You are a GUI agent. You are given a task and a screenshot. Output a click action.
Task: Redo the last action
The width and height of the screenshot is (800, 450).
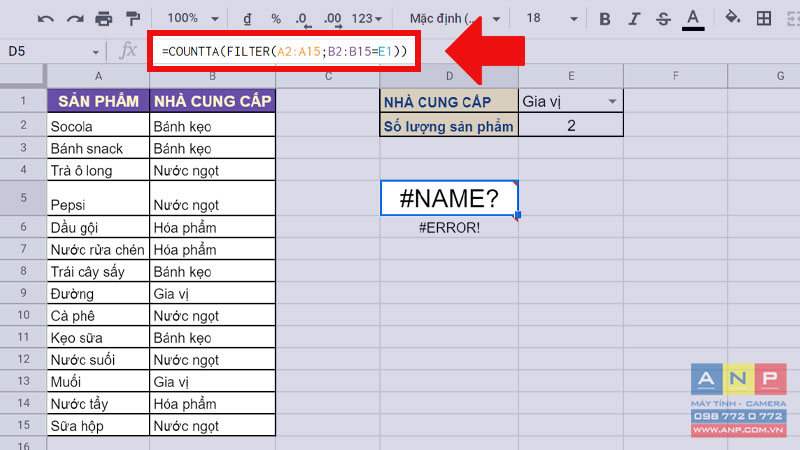pos(75,19)
